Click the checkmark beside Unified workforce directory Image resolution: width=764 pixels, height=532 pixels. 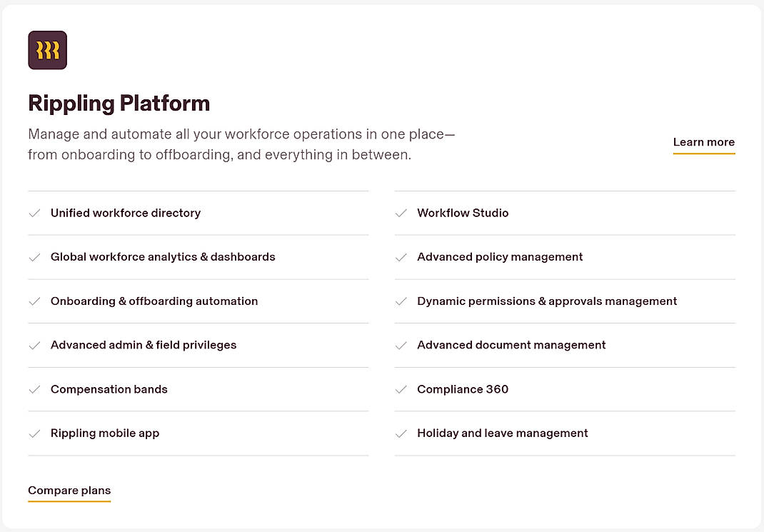coord(35,213)
